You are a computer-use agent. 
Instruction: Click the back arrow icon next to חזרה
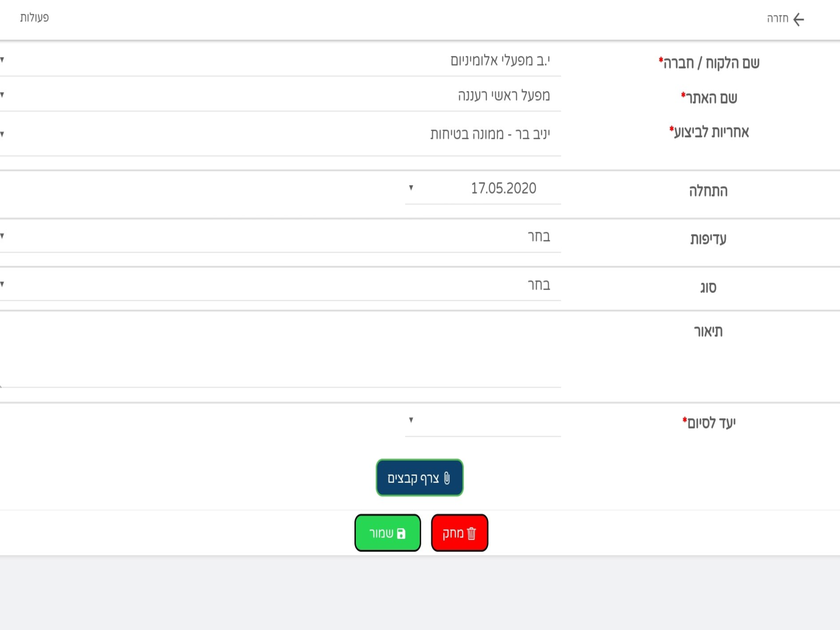[798, 19]
